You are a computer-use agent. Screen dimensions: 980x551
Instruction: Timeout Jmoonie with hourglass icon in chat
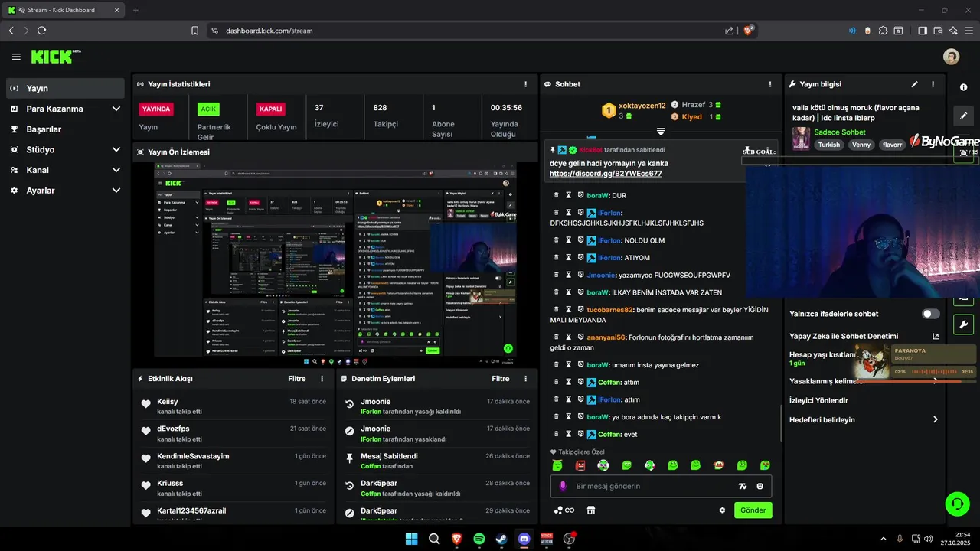pyautogui.click(x=568, y=275)
